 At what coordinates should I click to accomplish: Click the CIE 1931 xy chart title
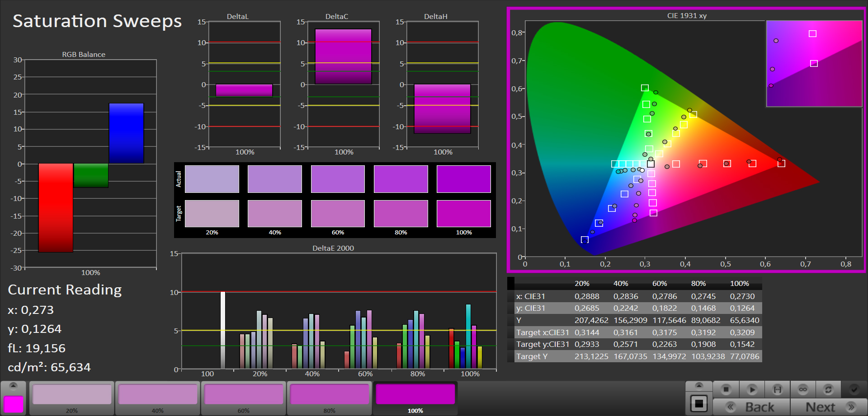coord(687,16)
